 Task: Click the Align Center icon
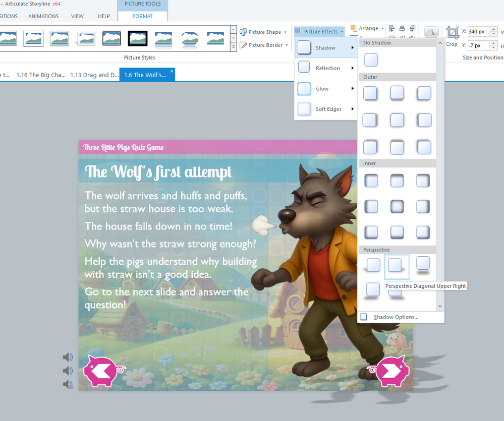pos(402,28)
